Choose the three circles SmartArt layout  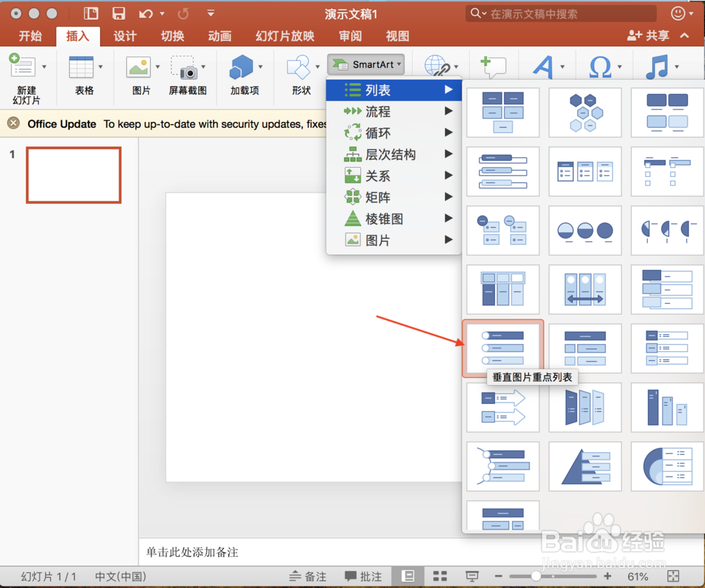[585, 230]
